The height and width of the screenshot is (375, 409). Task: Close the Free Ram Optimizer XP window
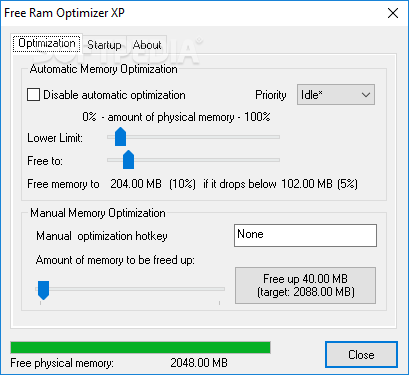pos(393,13)
